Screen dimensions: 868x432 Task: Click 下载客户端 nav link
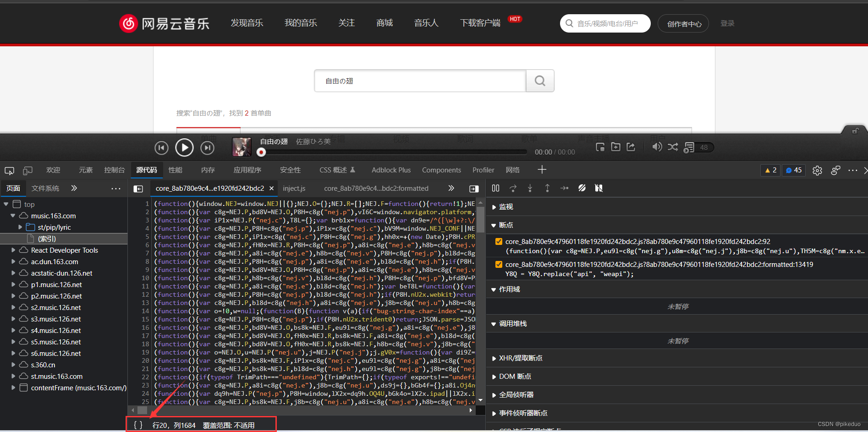click(480, 23)
